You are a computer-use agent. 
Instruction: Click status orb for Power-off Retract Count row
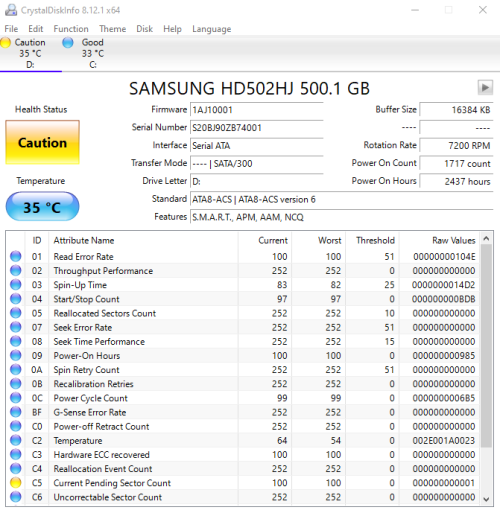click(x=16, y=426)
